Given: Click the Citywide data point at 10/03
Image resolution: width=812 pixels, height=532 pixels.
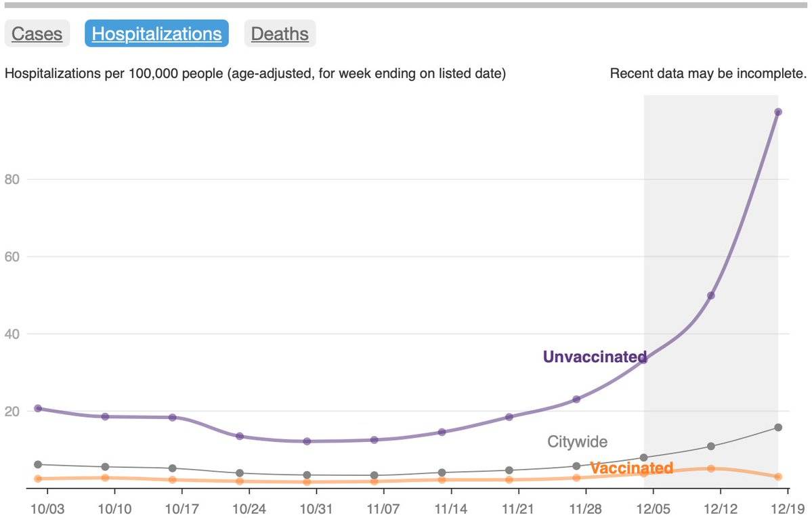Looking at the screenshot, I should (38, 464).
